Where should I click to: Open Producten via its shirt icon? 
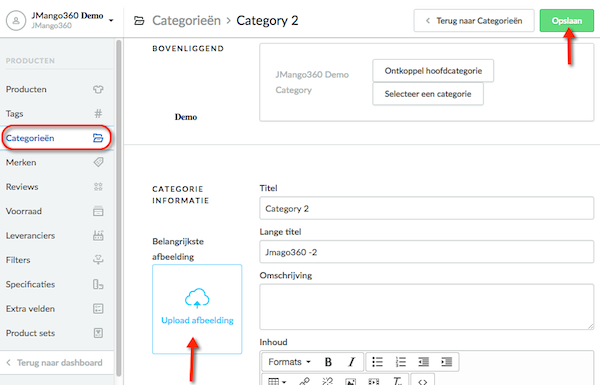point(98,89)
